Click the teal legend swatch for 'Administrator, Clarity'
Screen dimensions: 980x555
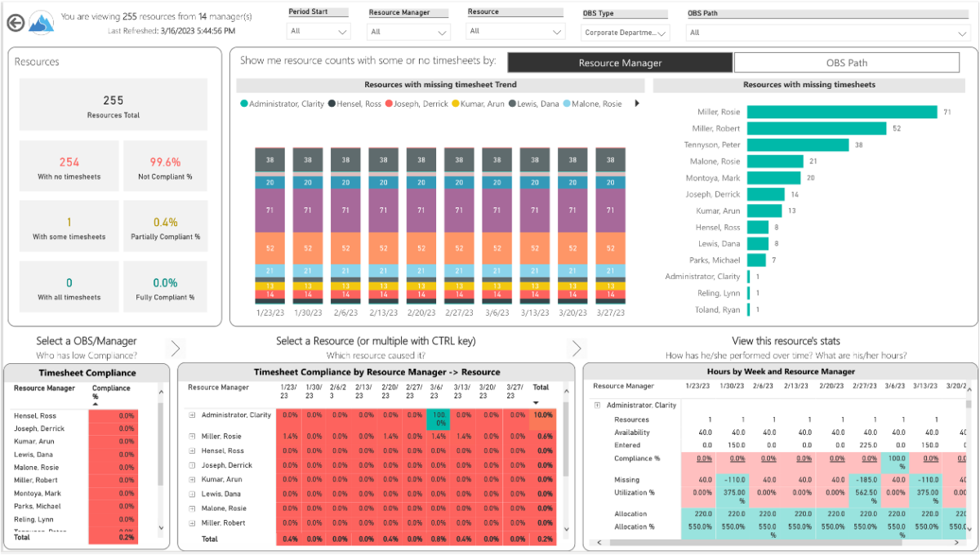(x=243, y=104)
